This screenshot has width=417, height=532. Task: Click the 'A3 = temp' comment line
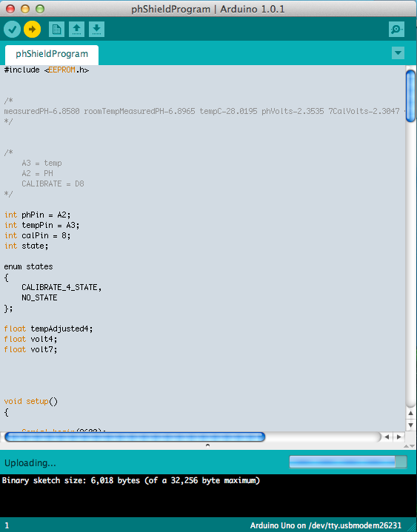[x=41, y=164]
